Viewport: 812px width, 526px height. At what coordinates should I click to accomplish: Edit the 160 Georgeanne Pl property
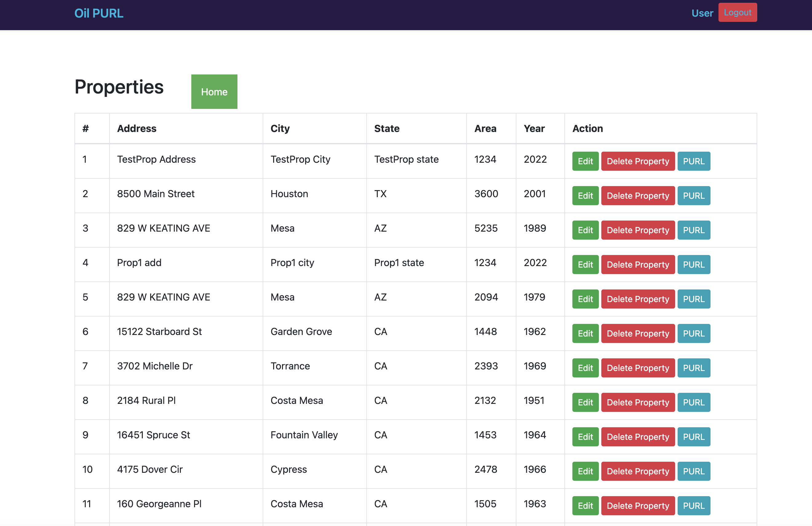pyautogui.click(x=585, y=506)
